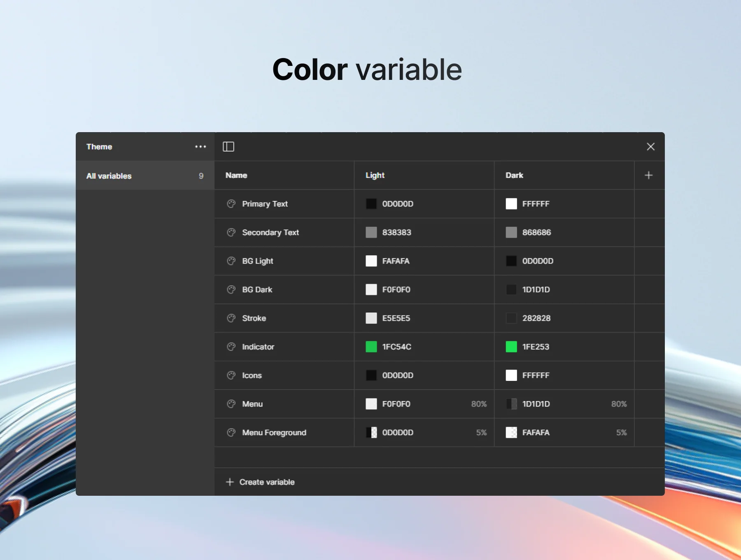
Task: Open Menu Foreground Light 0D0D0D swatch
Action: click(371, 432)
